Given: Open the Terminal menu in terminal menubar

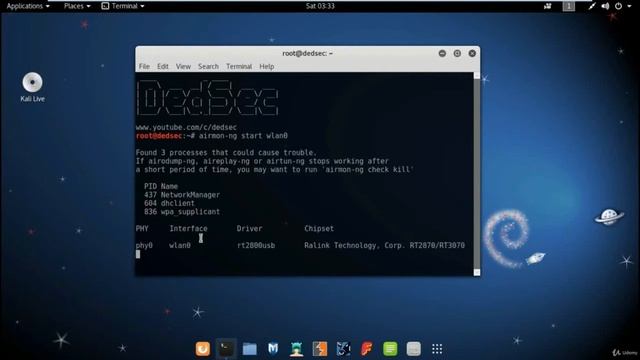Looking at the screenshot, I should [239, 66].
